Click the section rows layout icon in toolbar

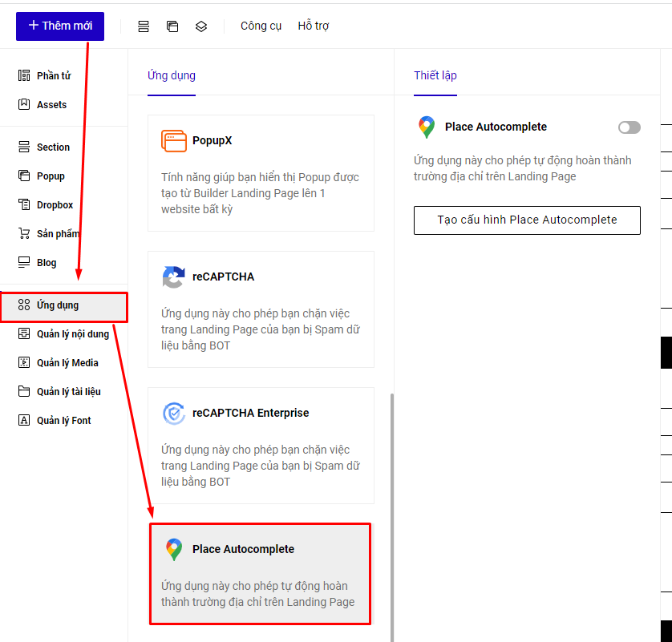[144, 26]
